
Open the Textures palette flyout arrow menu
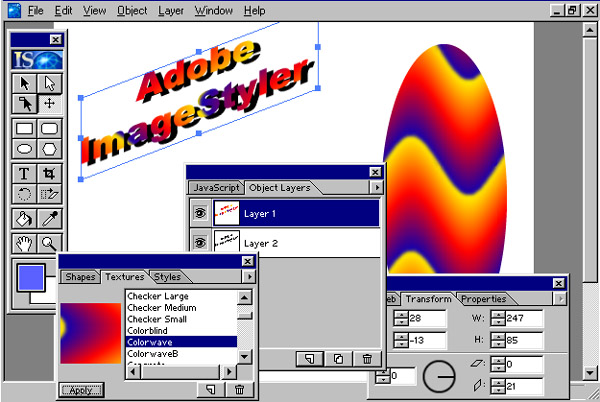click(249, 276)
